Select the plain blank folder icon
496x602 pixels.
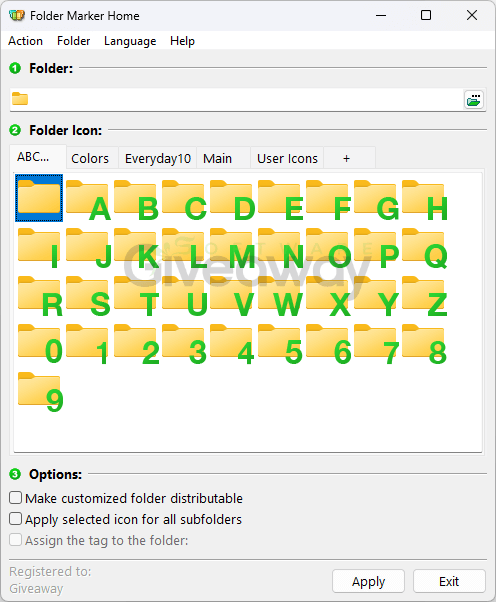[39, 198]
